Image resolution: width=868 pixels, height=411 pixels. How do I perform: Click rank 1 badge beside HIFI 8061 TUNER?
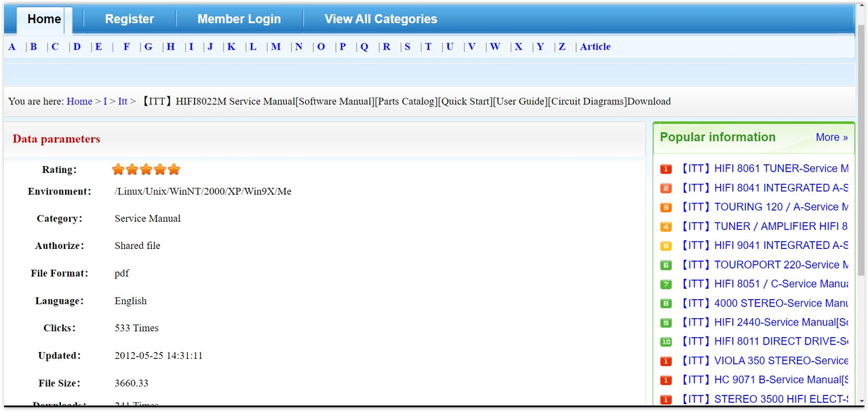(666, 169)
